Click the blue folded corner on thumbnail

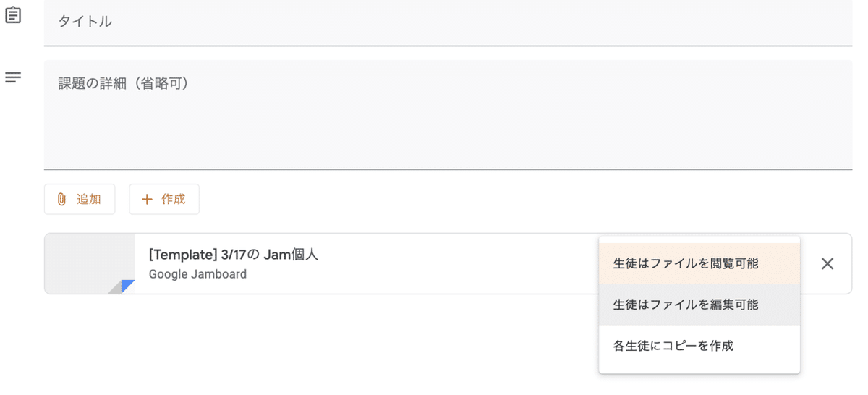click(x=129, y=286)
